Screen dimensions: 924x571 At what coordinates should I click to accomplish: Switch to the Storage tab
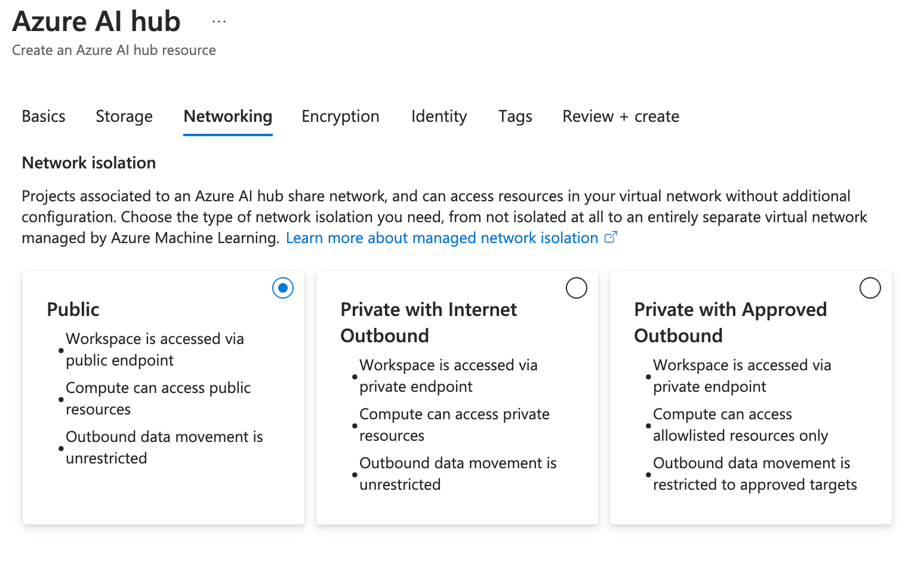coord(124,116)
